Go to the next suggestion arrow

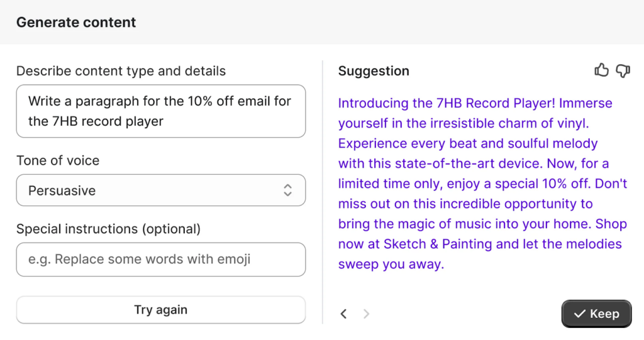367,314
